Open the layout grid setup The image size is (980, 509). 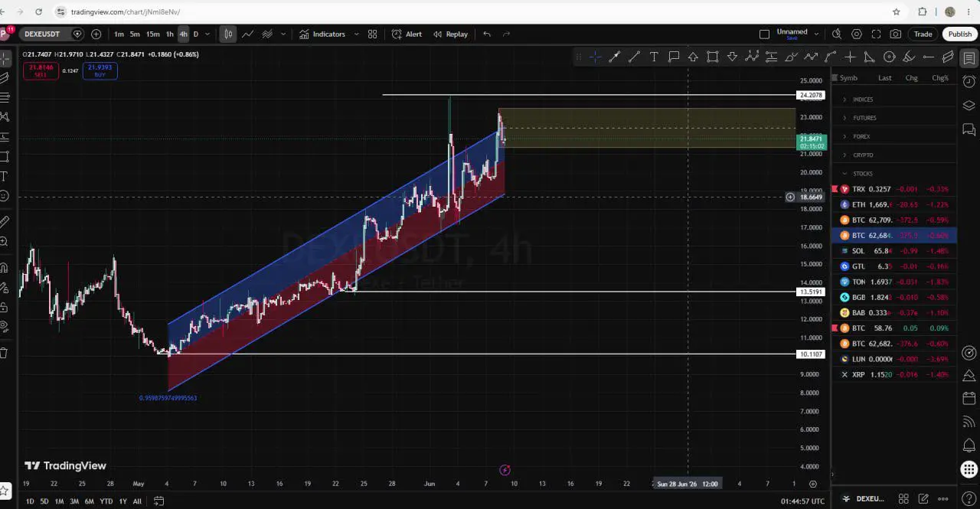[372, 34]
